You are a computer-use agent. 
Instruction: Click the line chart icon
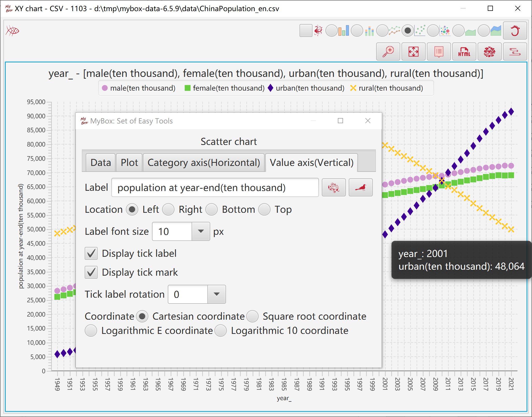point(394,31)
